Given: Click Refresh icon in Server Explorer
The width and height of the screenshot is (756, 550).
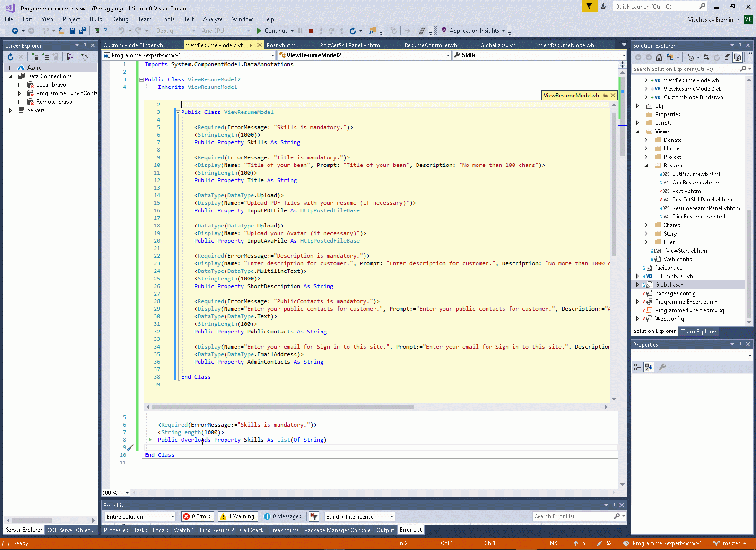Looking at the screenshot, I should click(x=10, y=57).
